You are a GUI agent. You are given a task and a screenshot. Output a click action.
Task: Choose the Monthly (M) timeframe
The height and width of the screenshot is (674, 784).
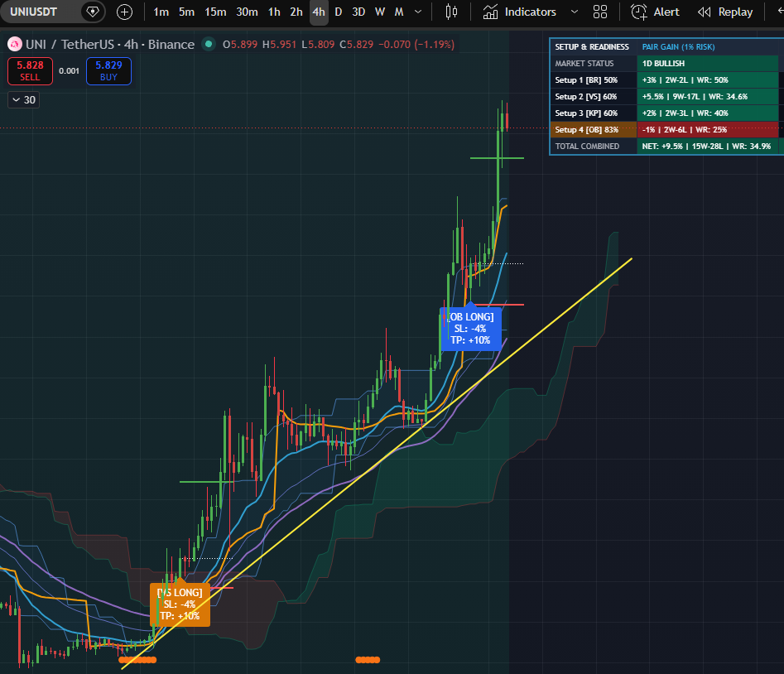(399, 12)
